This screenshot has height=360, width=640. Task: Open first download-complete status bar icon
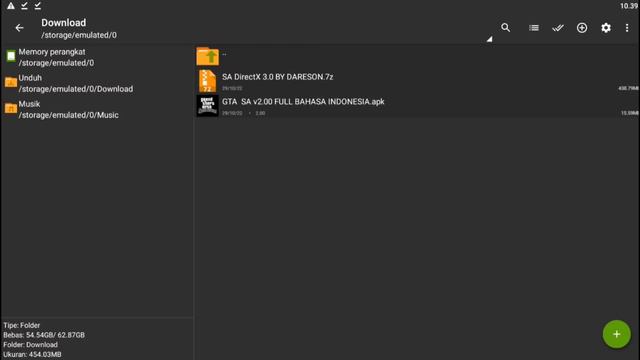click(24, 6)
